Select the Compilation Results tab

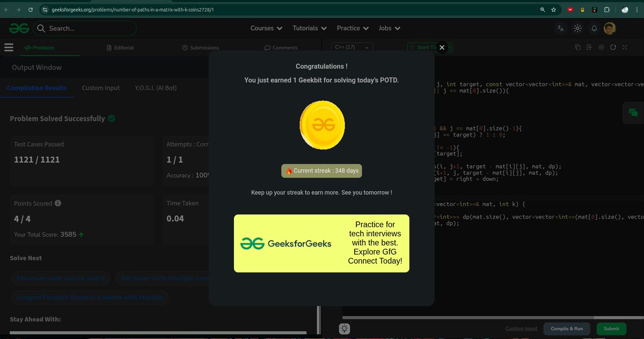(x=37, y=88)
